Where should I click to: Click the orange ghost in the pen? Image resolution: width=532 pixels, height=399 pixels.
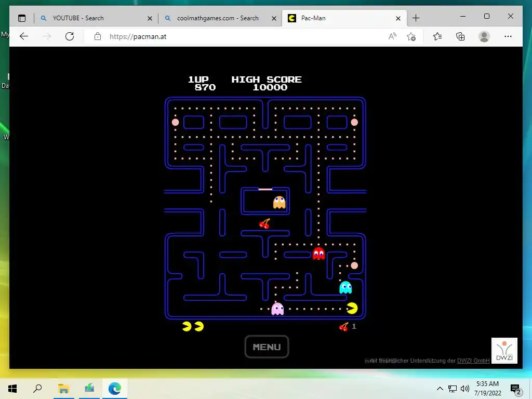(279, 202)
